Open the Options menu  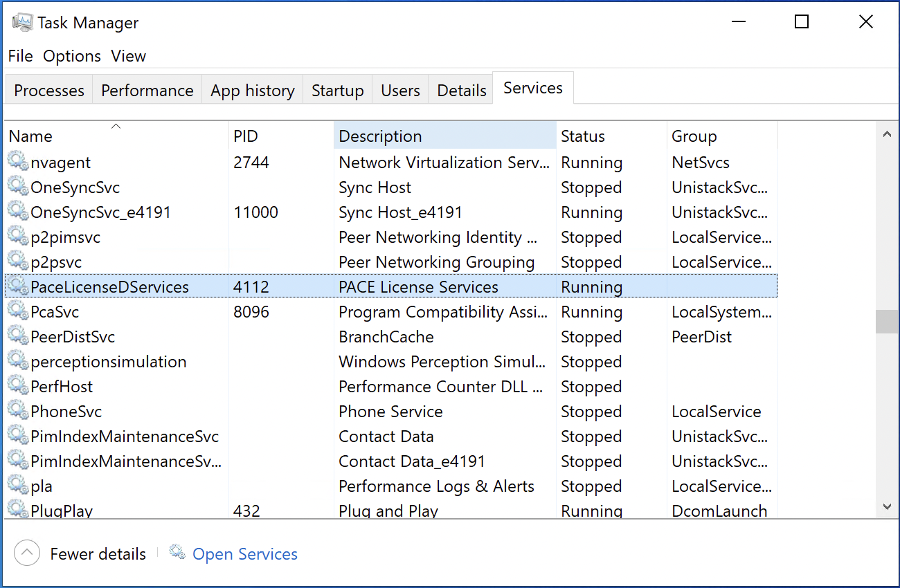71,56
